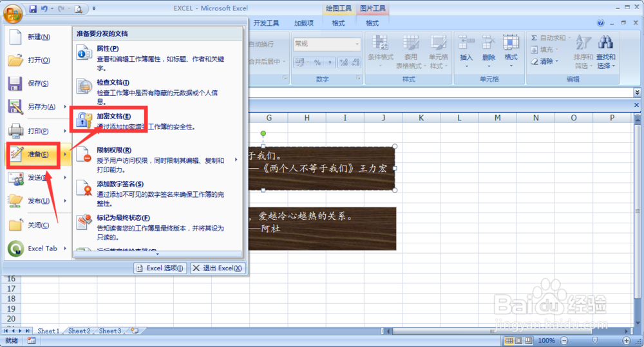
Task: Choose Open (打开) in the Office menu
Action: tap(37, 61)
